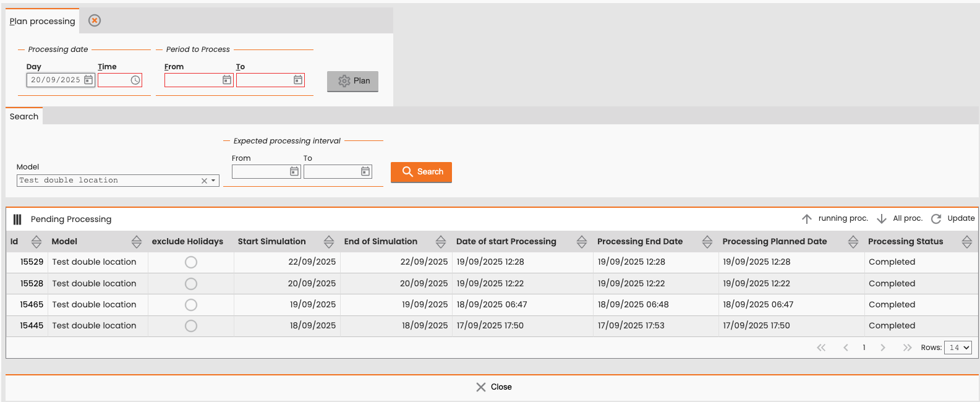Sort by Processing Status column
Image resolution: width=980 pixels, height=402 pixels.
967,242
